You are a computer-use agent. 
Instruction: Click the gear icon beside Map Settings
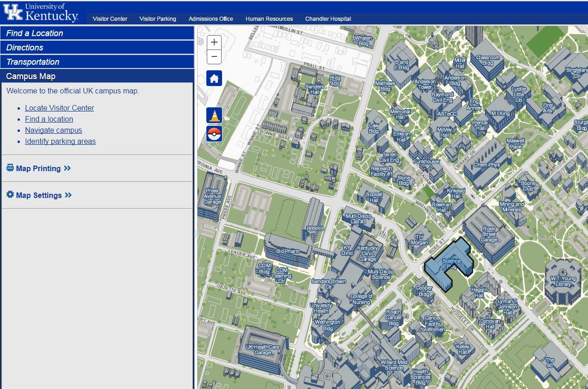coord(10,195)
